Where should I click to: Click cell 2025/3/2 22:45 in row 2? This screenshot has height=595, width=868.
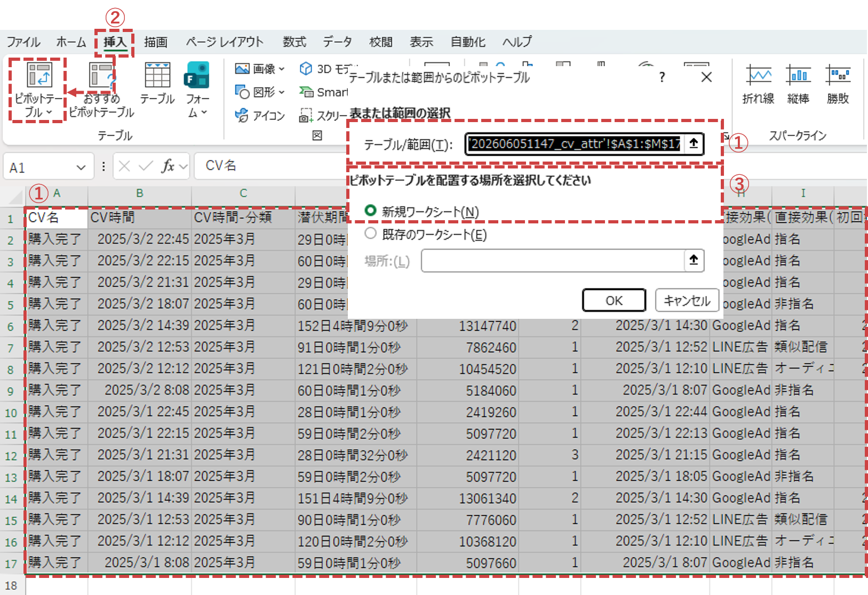click(x=140, y=239)
